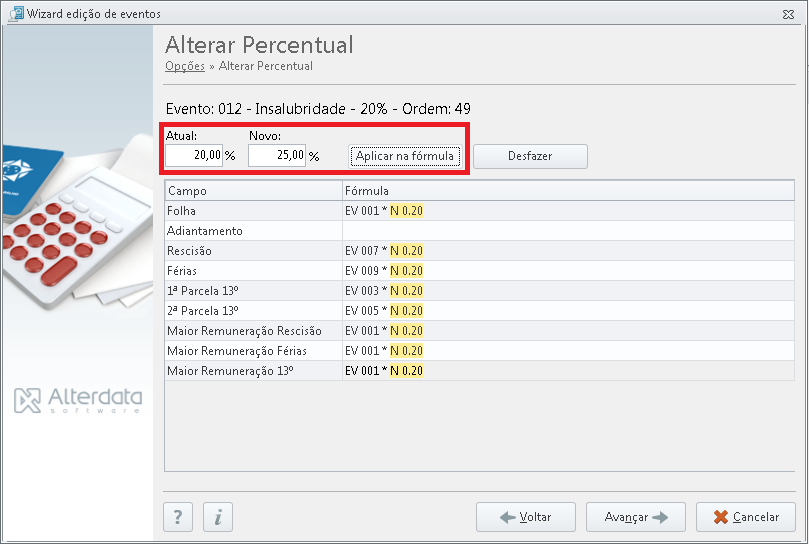Close the wizard window with X
This screenshot has height=544, width=809.
coord(788,14)
